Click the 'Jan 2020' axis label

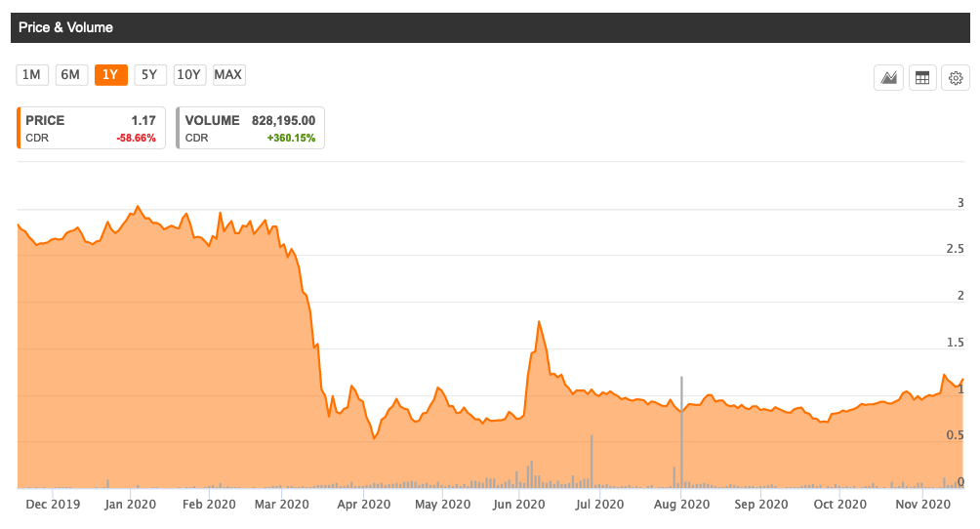[x=130, y=504]
